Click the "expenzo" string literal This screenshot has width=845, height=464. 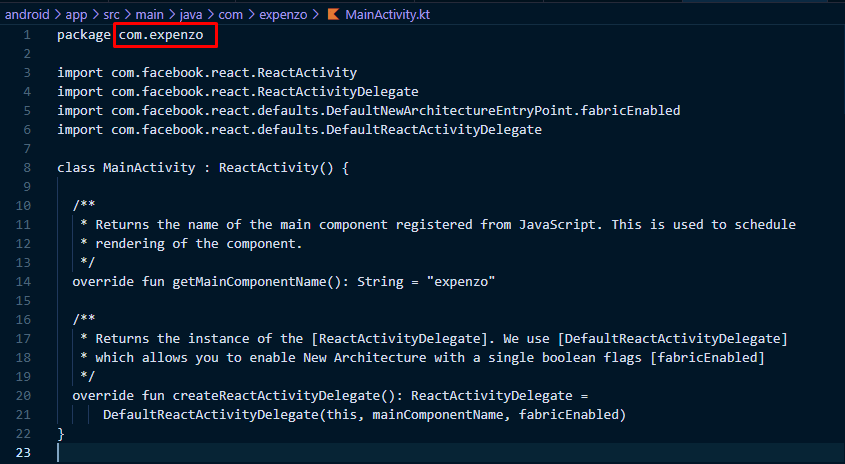[x=461, y=281]
